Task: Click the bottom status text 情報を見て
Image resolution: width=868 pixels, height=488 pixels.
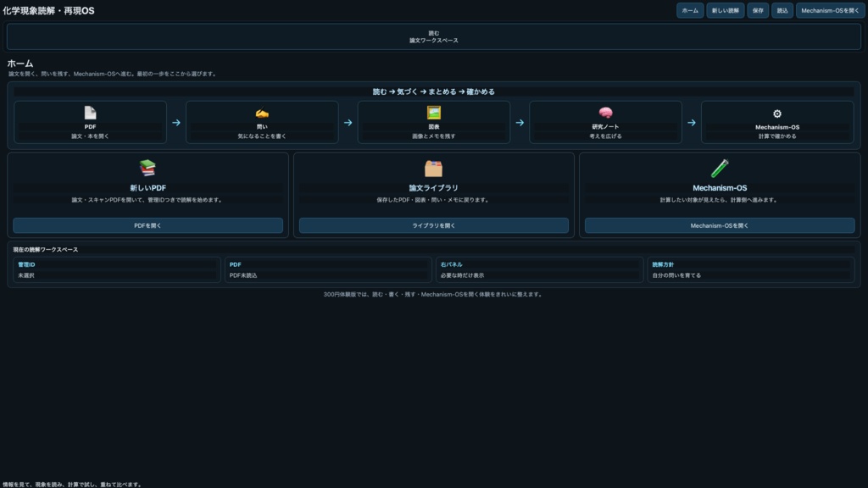Action: point(73,485)
